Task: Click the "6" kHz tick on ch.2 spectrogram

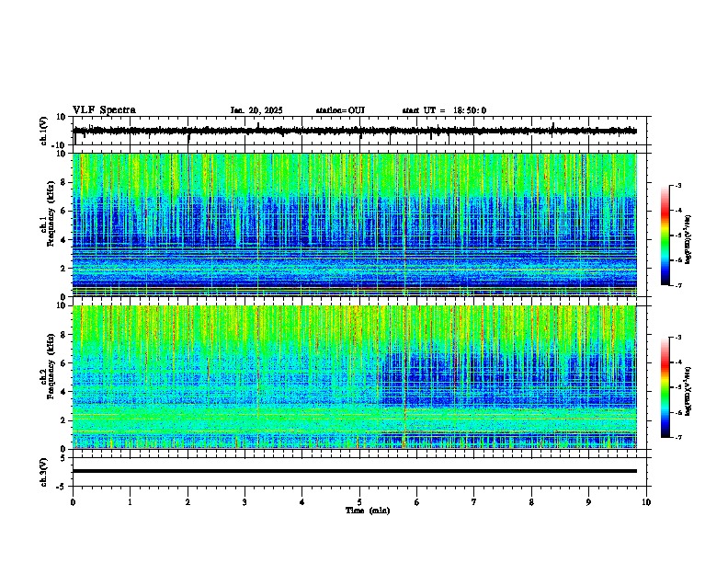Action: point(64,362)
